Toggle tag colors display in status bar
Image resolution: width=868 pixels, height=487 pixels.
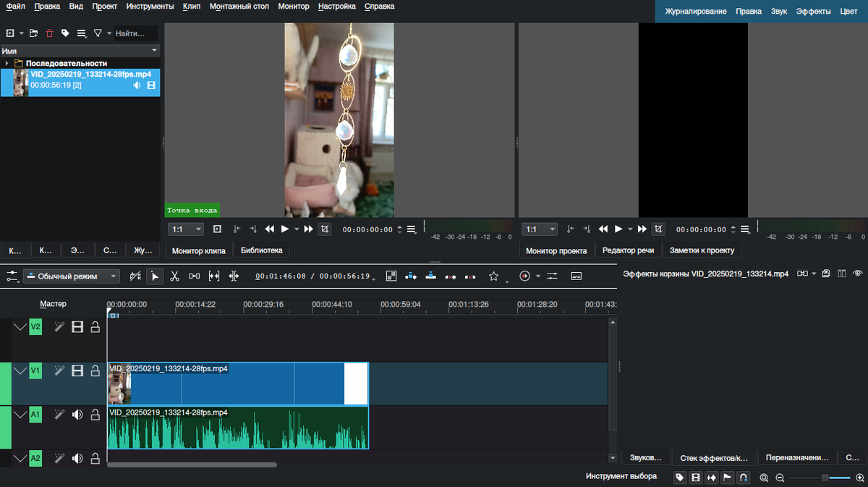click(680, 478)
